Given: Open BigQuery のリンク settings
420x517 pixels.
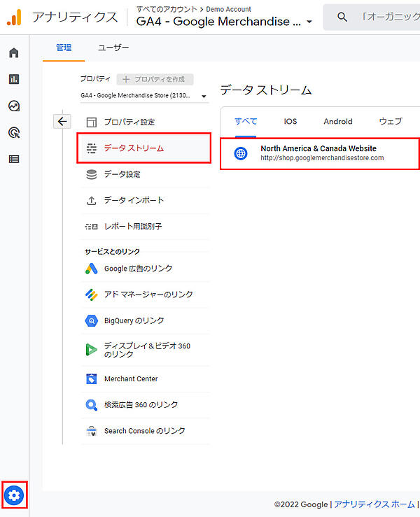Looking at the screenshot, I should point(134,320).
